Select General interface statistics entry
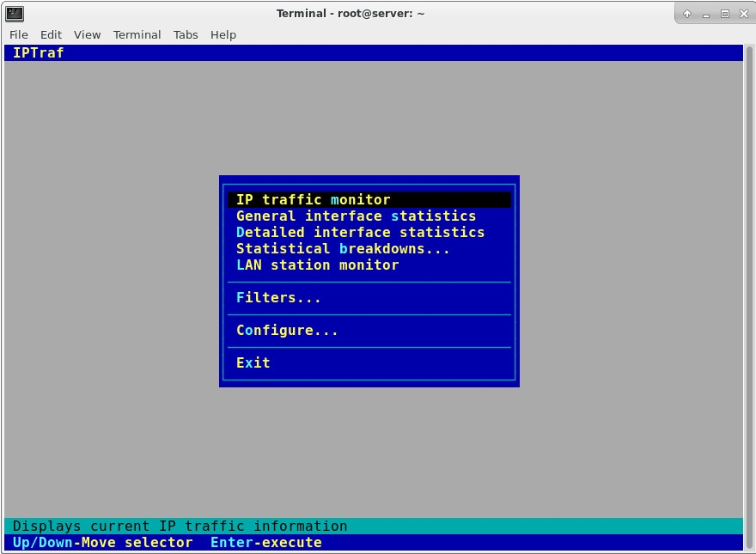The height and width of the screenshot is (554, 756). click(369, 216)
